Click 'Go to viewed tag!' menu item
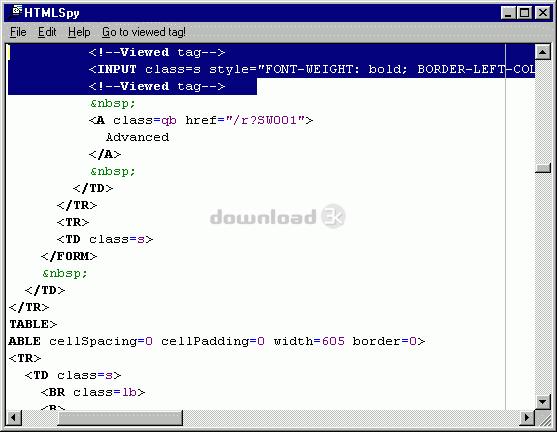 click(144, 32)
